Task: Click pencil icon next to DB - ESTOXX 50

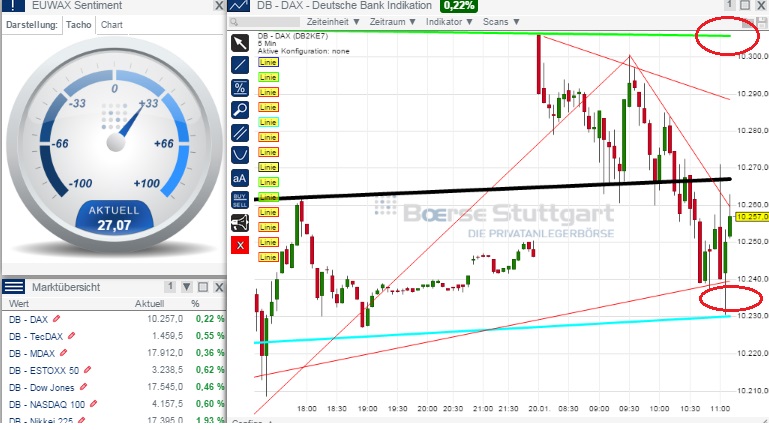Action: [x=87, y=370]
